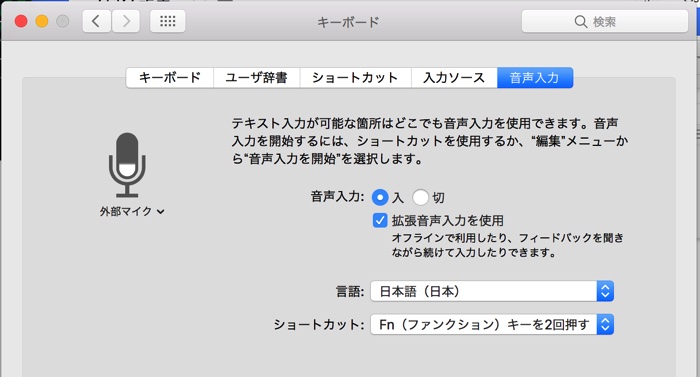Toggle the 拡張音声入力を使用 checkbox

pos(380,220)
